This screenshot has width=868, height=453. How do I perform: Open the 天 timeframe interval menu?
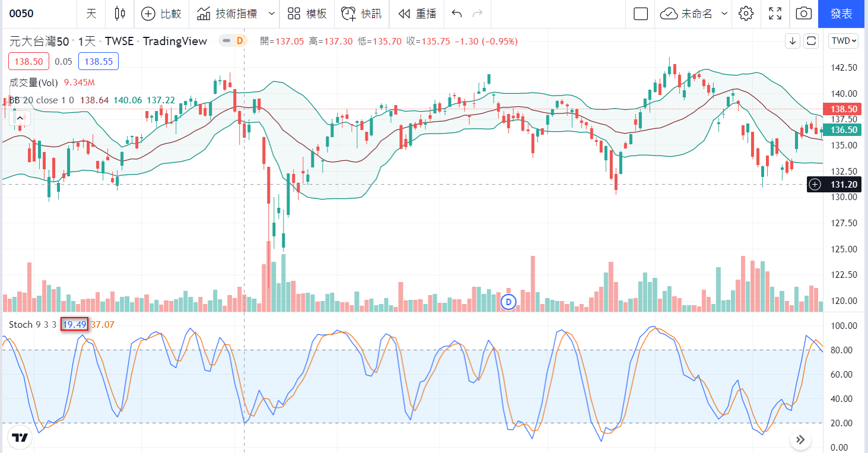[x=91, y=14]
